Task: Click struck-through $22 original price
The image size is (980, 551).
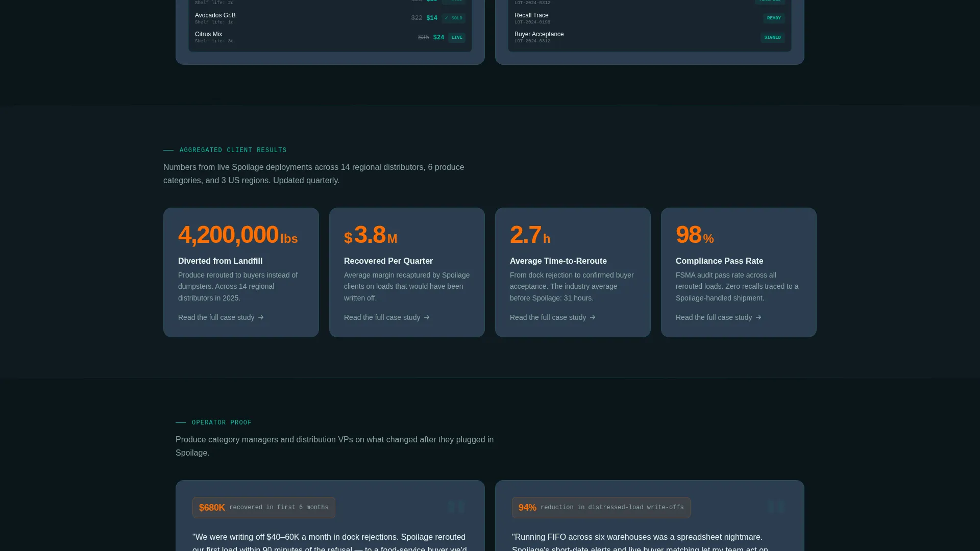Action: [416, 18]
